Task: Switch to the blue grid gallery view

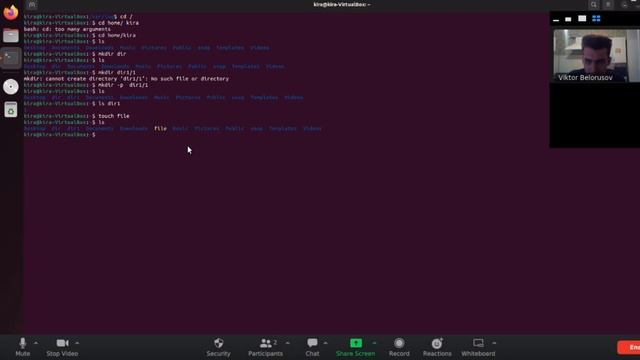Action: click(596, 19)
